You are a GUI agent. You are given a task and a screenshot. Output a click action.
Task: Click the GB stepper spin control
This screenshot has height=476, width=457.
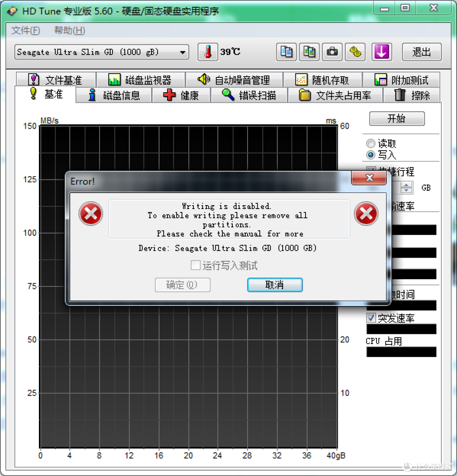tap(406, 187)
